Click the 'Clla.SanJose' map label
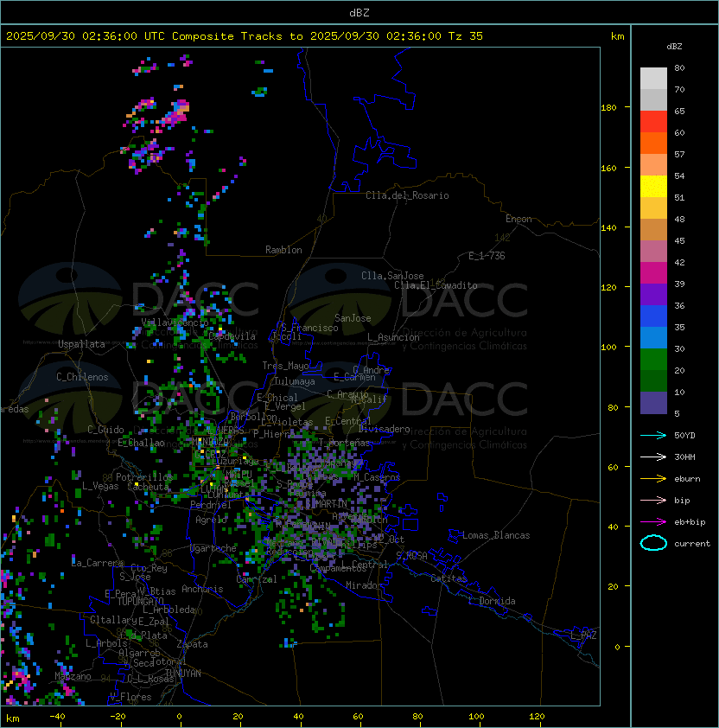Viewport: 719px width, 728px height. pos(392,276)
